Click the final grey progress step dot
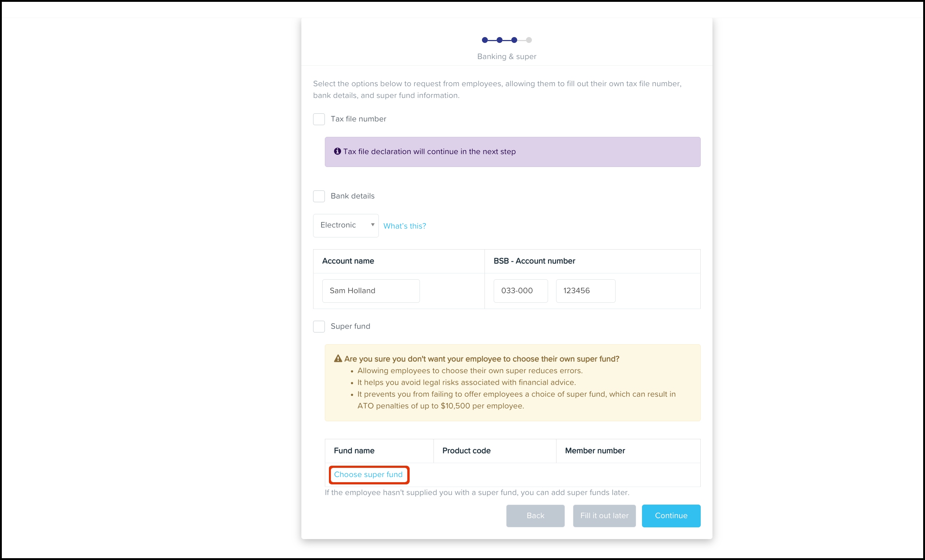Image resolution: width=925 pixels, height=560 pixels. tap(529, 40)
